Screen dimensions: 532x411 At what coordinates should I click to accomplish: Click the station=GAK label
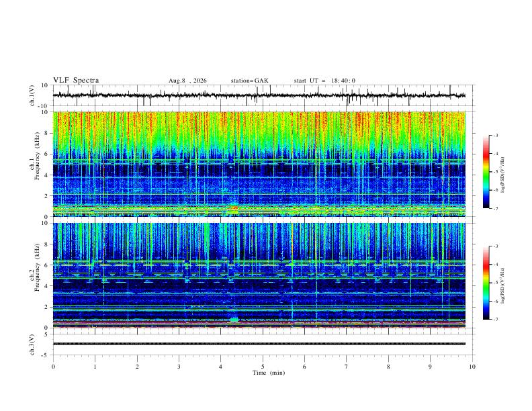pyautogui.click(x=249, y=81)
